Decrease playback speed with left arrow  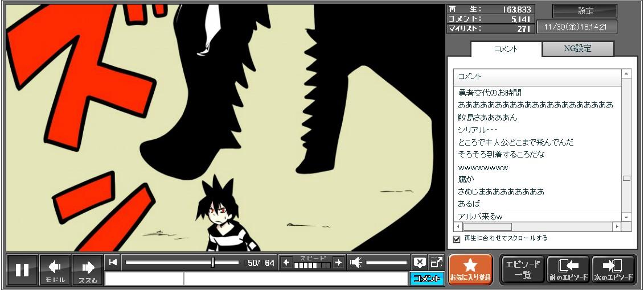coord(286,262)
